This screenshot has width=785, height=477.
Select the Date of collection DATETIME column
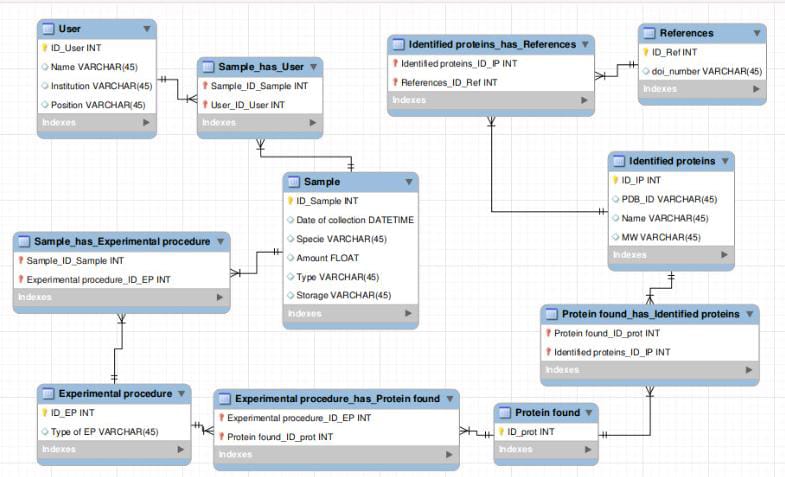click(355, 220)
